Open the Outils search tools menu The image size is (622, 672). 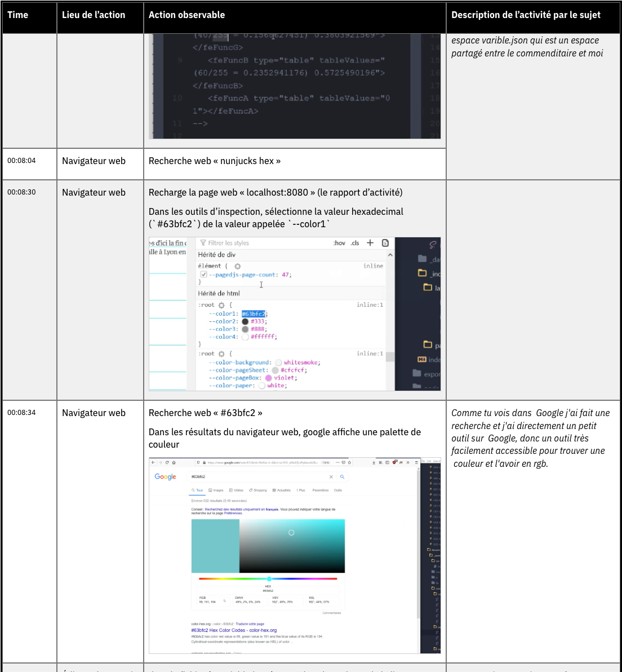pyautogui.click(x=338, y=490)
